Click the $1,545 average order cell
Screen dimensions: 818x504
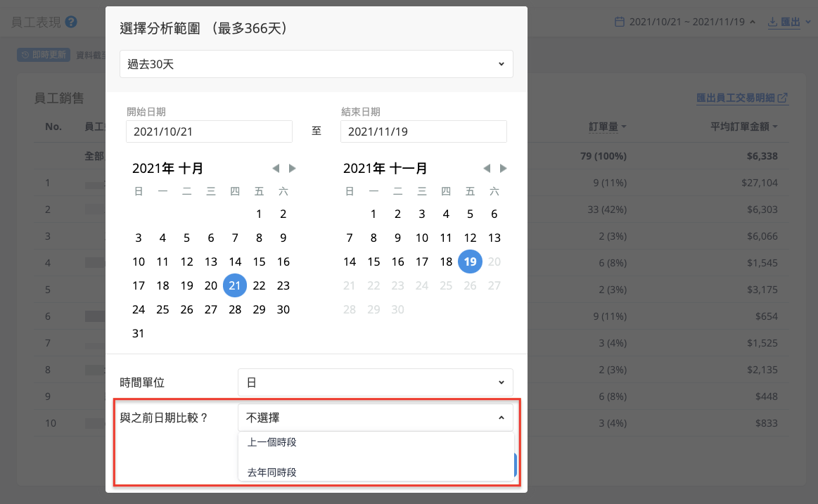tap(762, 263)
